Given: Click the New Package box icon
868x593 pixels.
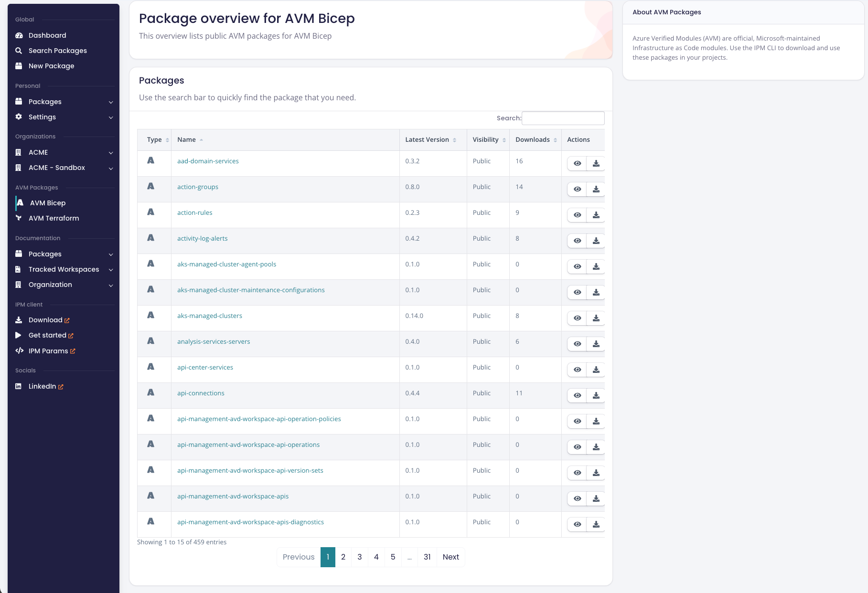Looking at the screenshot, I should (x=19, y=66).
